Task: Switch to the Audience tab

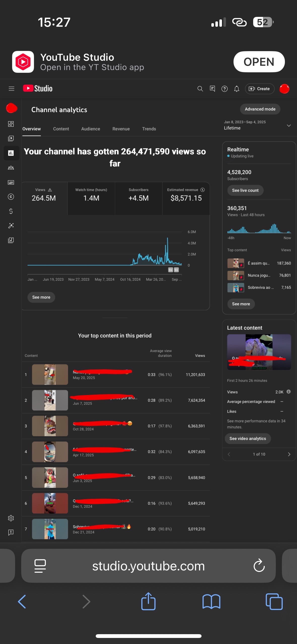Action: (90, 129)
